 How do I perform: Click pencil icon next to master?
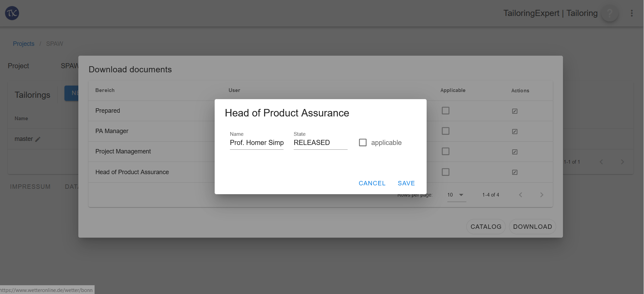point(38,139)
